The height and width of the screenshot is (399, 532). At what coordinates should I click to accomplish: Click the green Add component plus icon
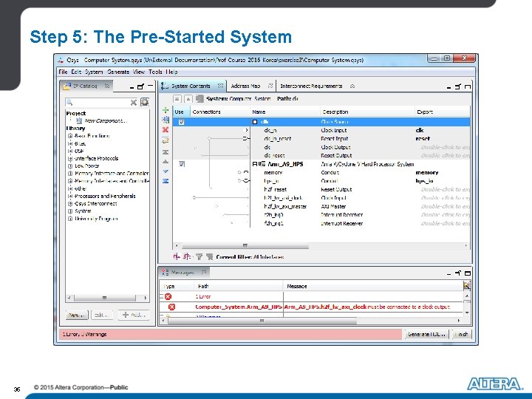point(166,110)
